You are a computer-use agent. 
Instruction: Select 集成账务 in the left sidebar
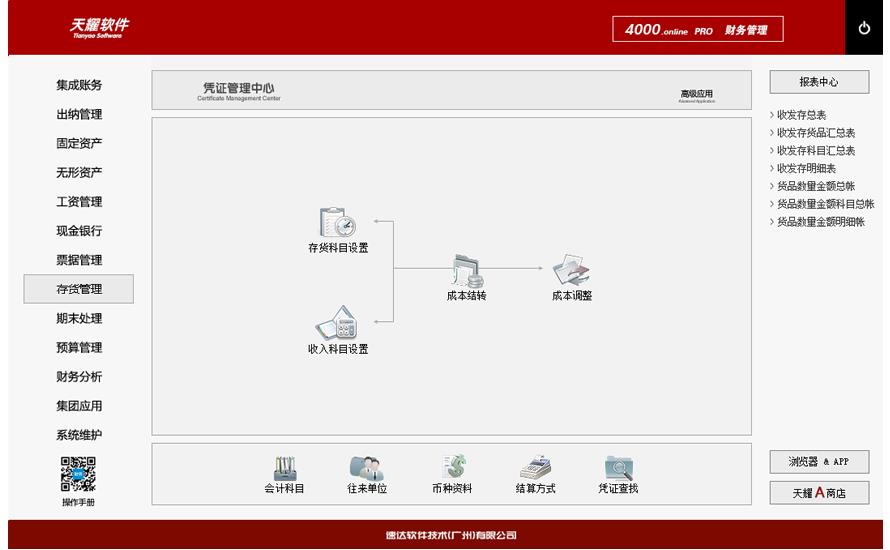pyautogui.click(x=79, y=85)
